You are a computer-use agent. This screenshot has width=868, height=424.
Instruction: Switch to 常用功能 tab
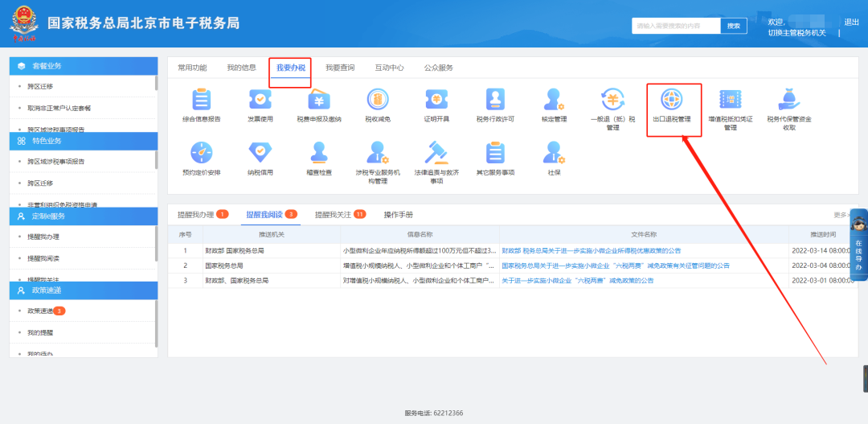(192, 68)
